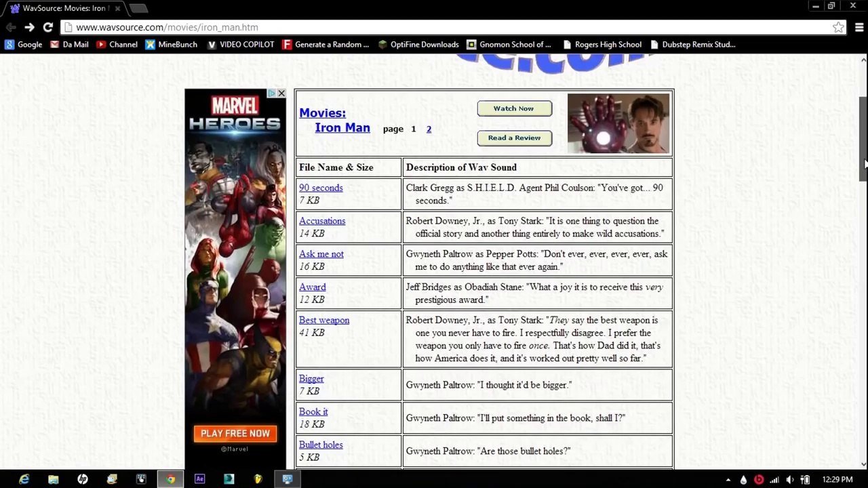Close the Marvel Heroes ad with X

(x=281, y=94)
